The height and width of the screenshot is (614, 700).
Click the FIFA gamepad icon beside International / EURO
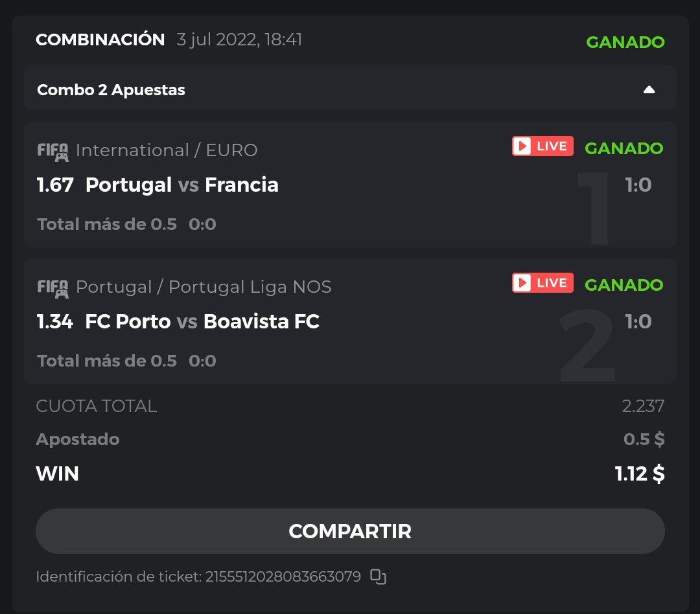(52, 152)
